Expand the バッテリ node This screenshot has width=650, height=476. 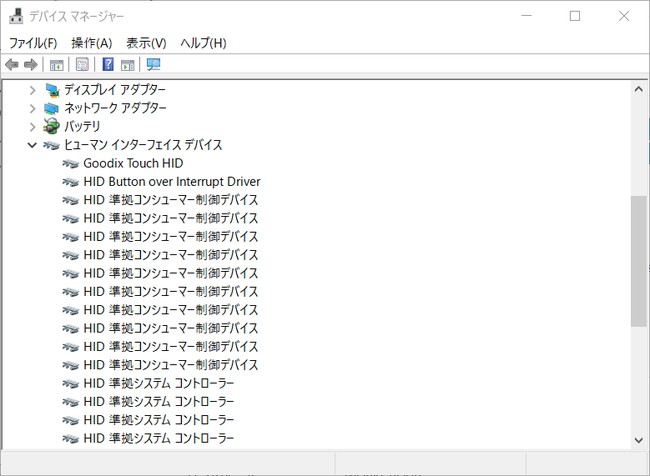(x=32, y=126)
